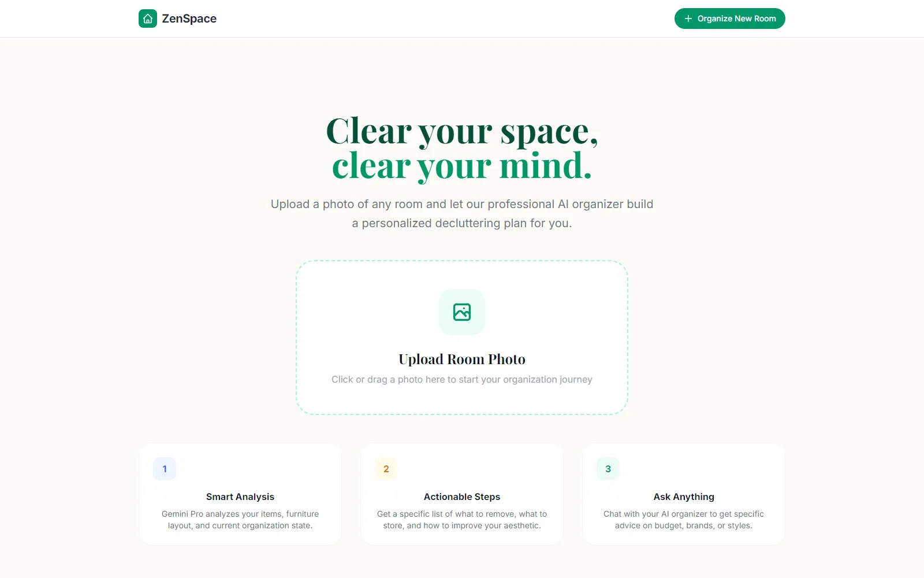Click the Gemini Pro analyzes description text

[x=240, y=520]
